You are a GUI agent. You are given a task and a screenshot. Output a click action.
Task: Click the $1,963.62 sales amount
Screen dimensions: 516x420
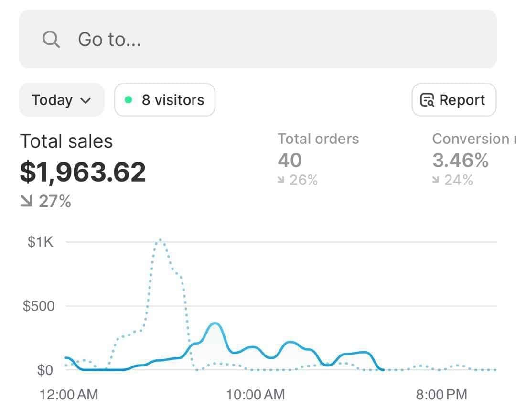tap(83, 172)
